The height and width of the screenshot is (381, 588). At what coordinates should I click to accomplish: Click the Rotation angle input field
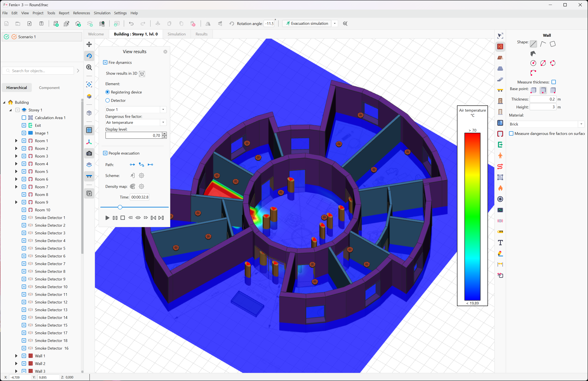pos(269,23)
